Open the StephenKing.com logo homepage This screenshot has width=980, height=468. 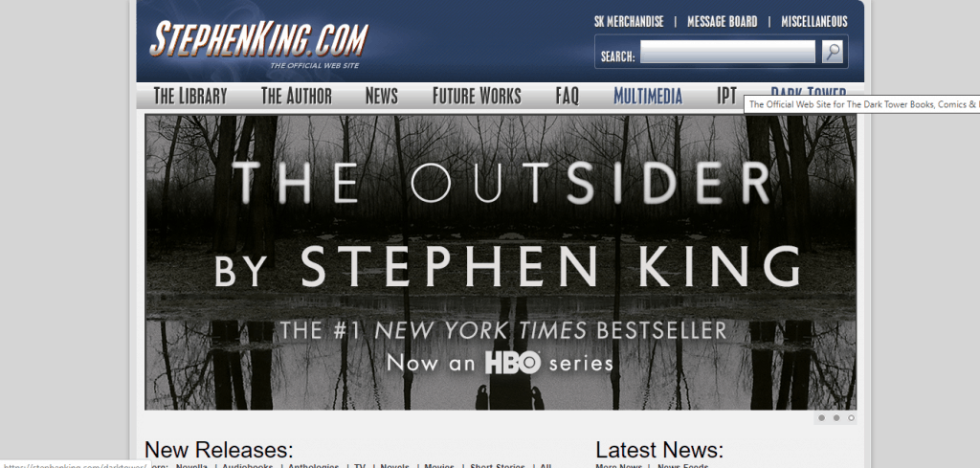[x=258, y=42]
